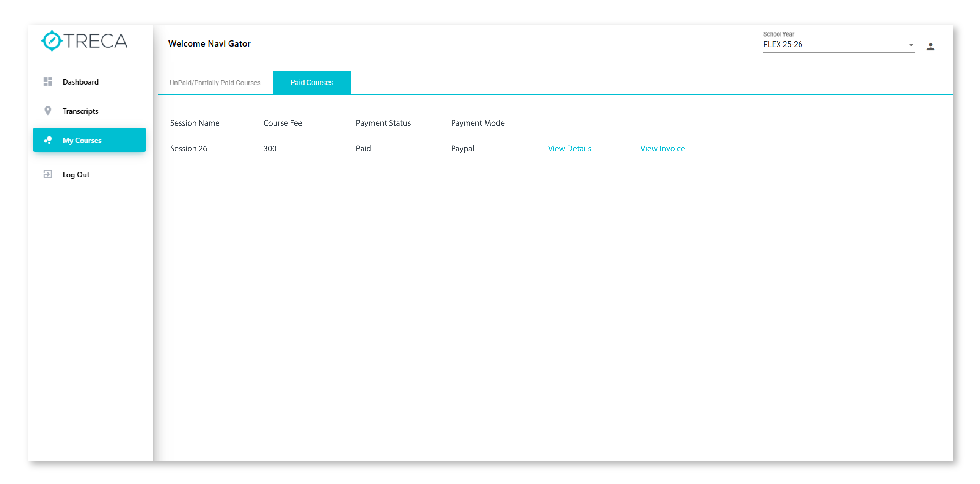Screen dimensions: 980x484
Task: Click the Session Name column header
Action: [194, 123]
